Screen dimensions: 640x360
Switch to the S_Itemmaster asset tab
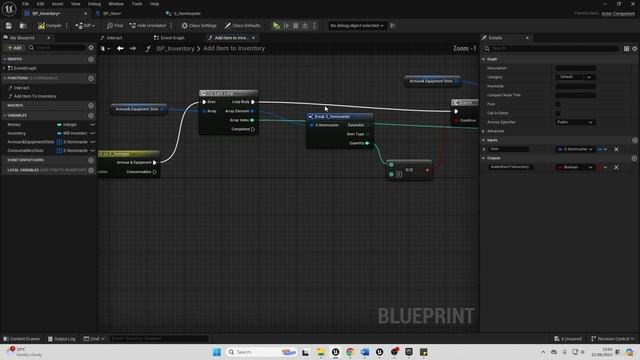pos(187,13)
